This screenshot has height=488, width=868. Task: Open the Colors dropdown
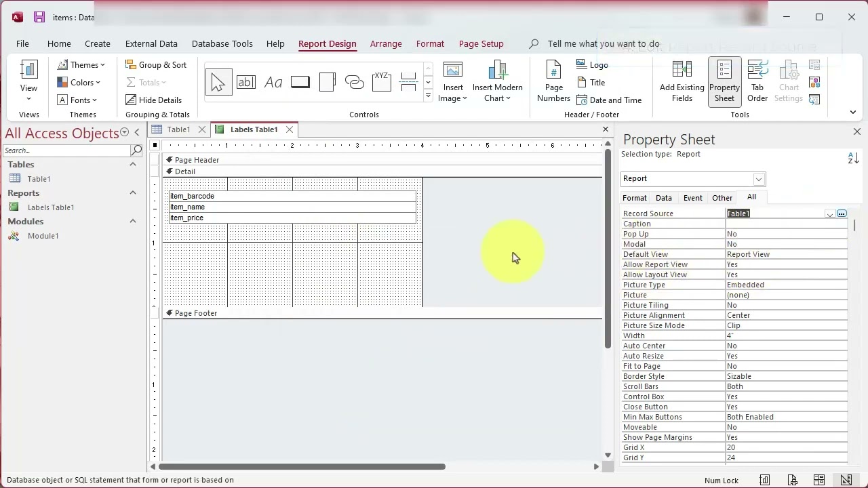(x=79, y=83)
